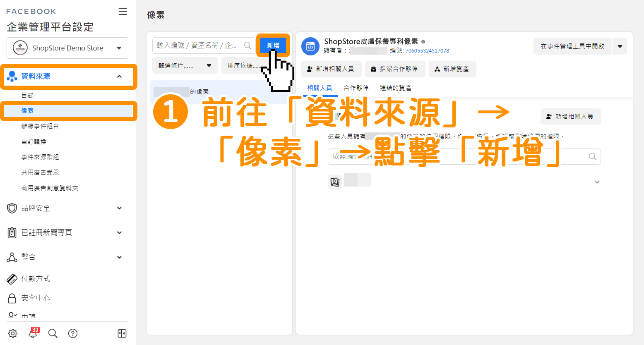Collapse the 資料來源 section

click(x=119, y=77)
